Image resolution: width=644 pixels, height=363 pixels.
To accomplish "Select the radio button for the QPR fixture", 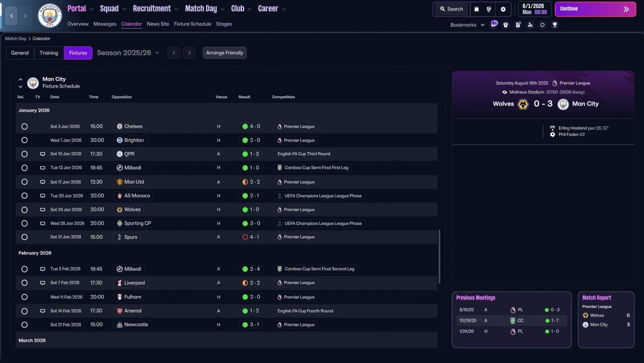I will point(24,154).
